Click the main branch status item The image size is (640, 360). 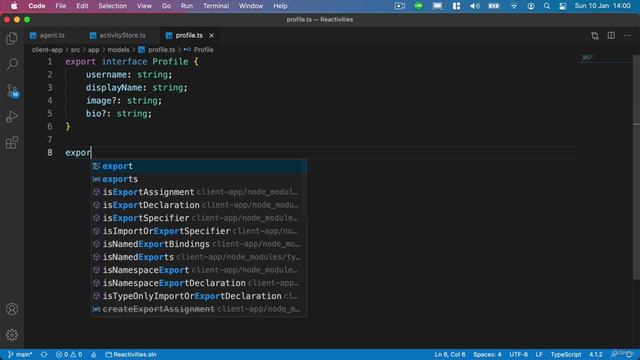coord(20,354)
